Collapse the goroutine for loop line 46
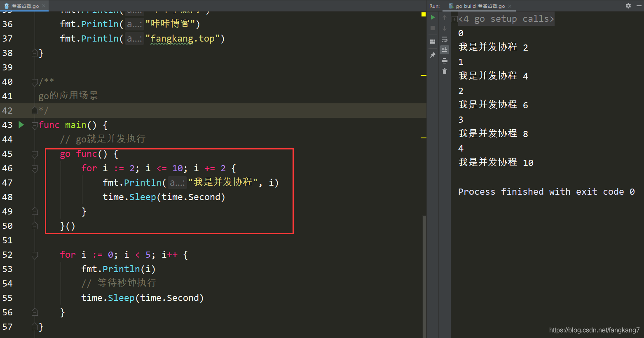Screen dimensions: 644x338 [35, 168]
